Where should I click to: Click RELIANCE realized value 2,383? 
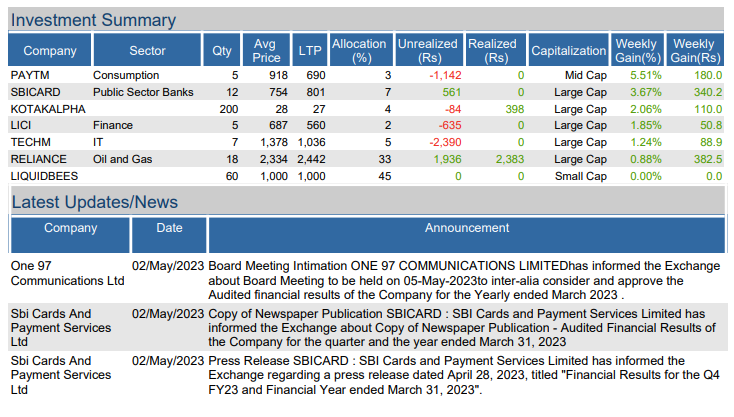click(x=510, y=159)
